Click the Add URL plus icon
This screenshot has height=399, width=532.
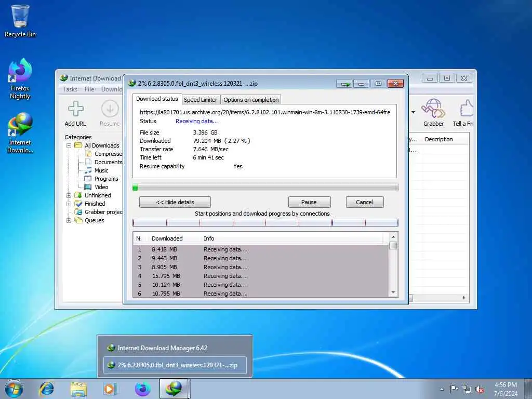[75, 109]
